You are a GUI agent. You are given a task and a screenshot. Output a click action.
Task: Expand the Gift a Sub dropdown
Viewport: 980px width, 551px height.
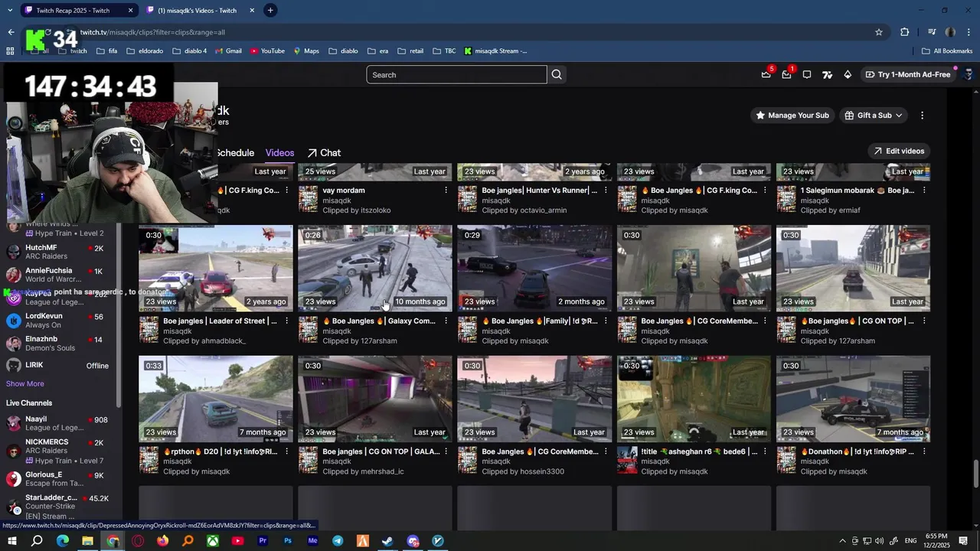click(x=874, y=116)
